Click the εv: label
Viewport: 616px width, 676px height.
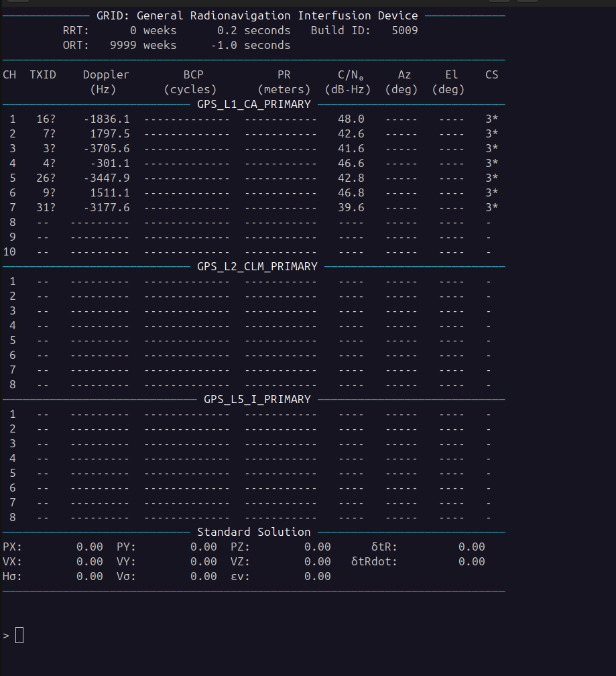pos(241,577)
